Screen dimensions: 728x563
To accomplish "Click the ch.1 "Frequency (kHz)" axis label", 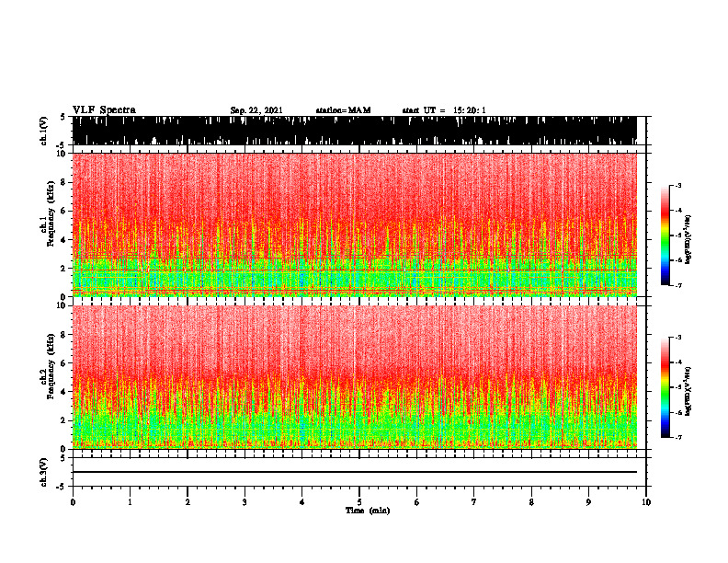I will pyautogui.click(x=51, y=213).
